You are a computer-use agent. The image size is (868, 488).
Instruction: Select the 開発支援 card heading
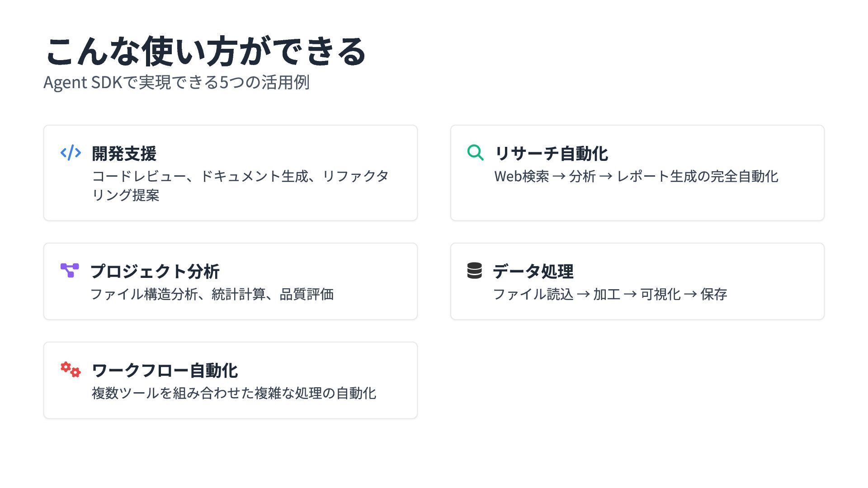[124, 154]
